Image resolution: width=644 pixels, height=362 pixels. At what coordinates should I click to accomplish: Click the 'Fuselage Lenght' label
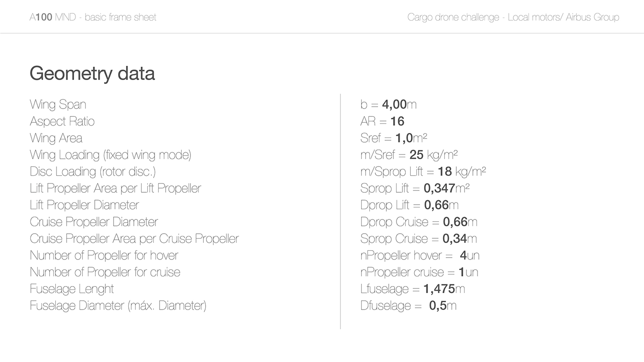click(x=72, y=289)
